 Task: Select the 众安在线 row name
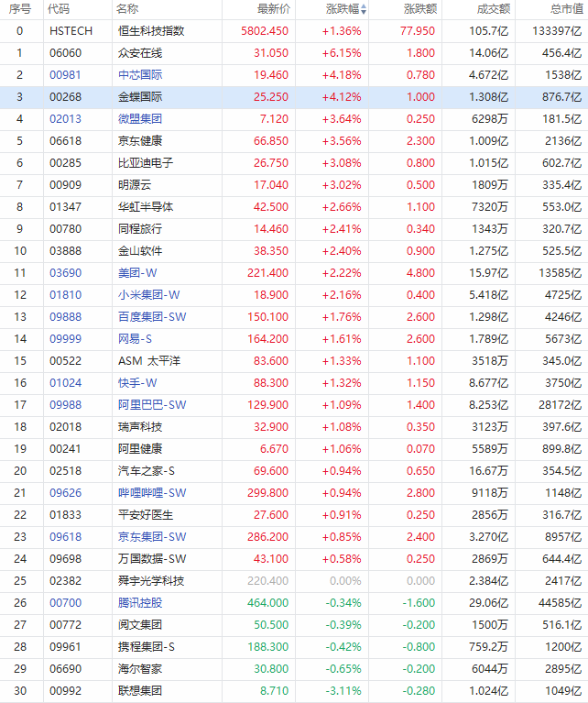(140, 53)
